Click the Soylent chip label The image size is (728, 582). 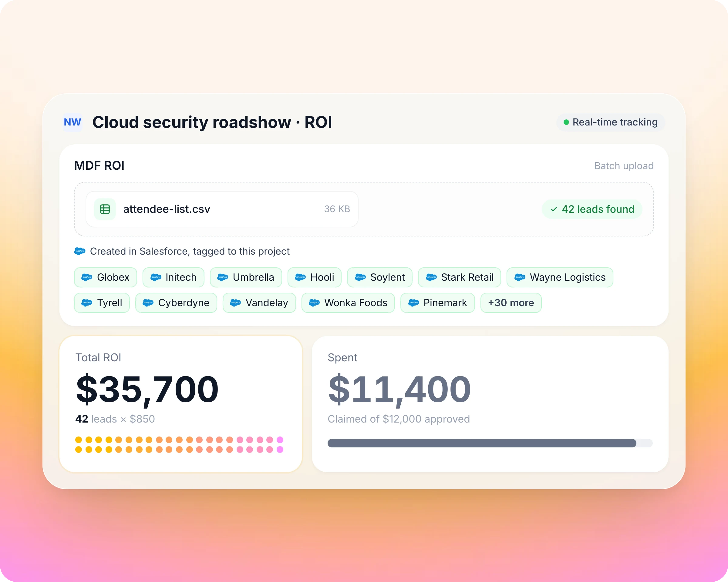[x=387, y=277]
